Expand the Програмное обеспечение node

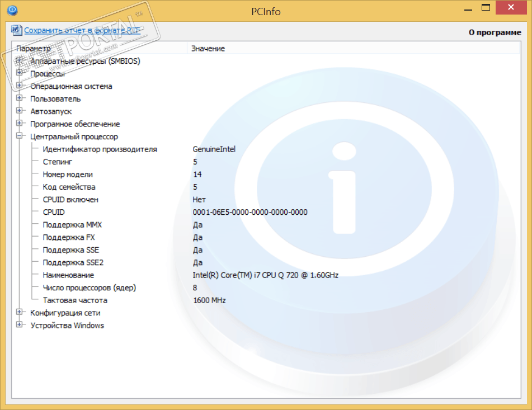point(20,123)
